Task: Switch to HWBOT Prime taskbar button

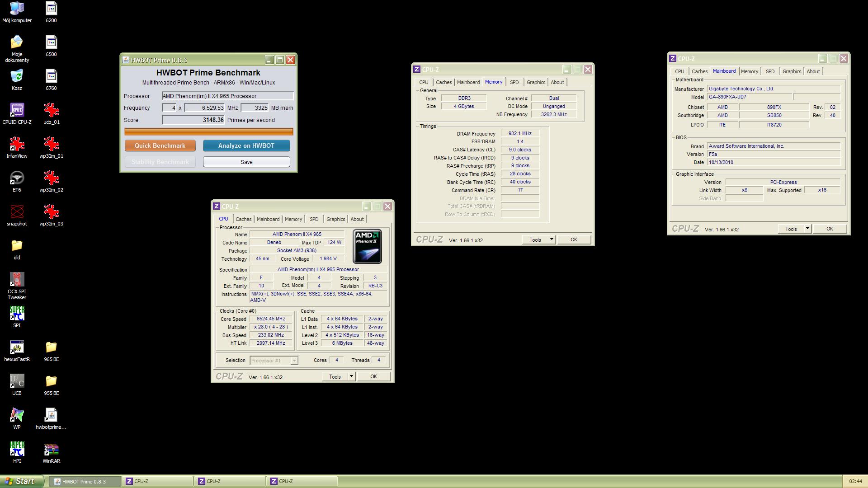Action: pos(85,481)
